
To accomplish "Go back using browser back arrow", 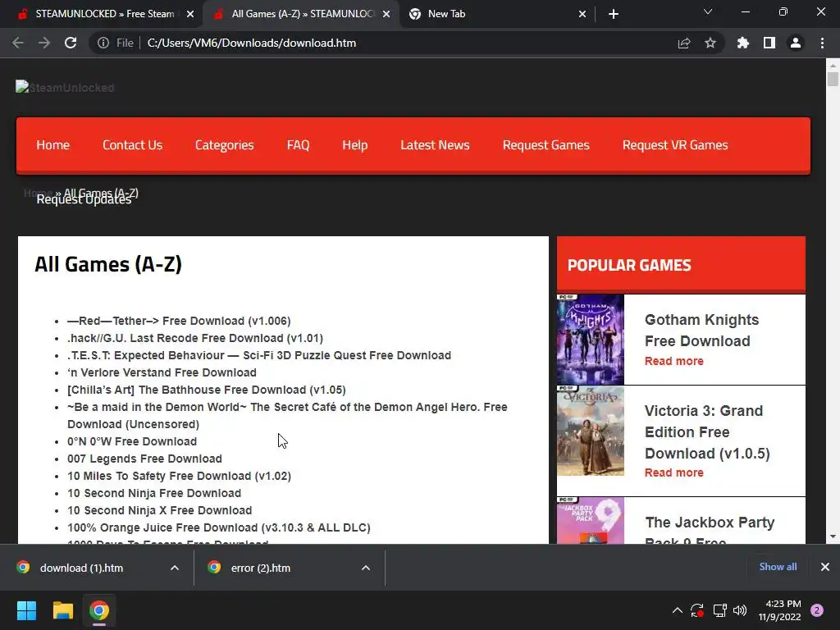I will tap(18, 43).
